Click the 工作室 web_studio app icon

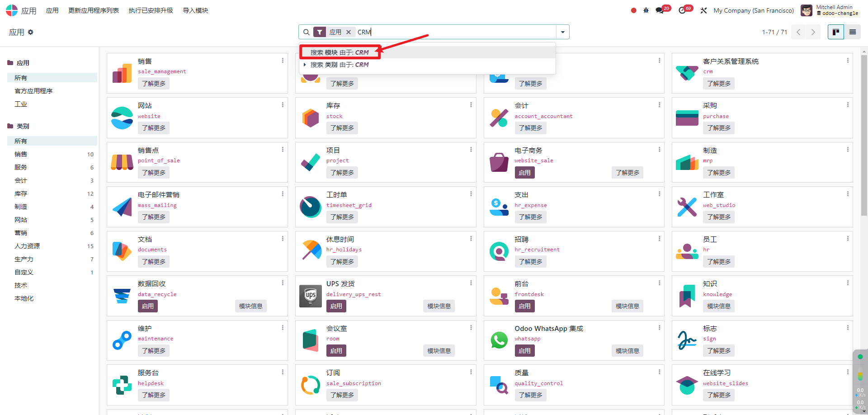(x=687, y=207)
